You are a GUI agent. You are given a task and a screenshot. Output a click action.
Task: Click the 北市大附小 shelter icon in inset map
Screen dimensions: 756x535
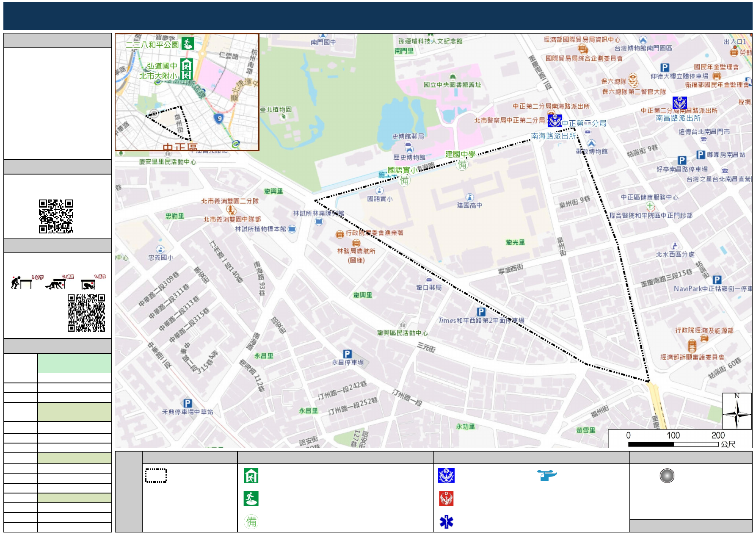pos(186,75)
